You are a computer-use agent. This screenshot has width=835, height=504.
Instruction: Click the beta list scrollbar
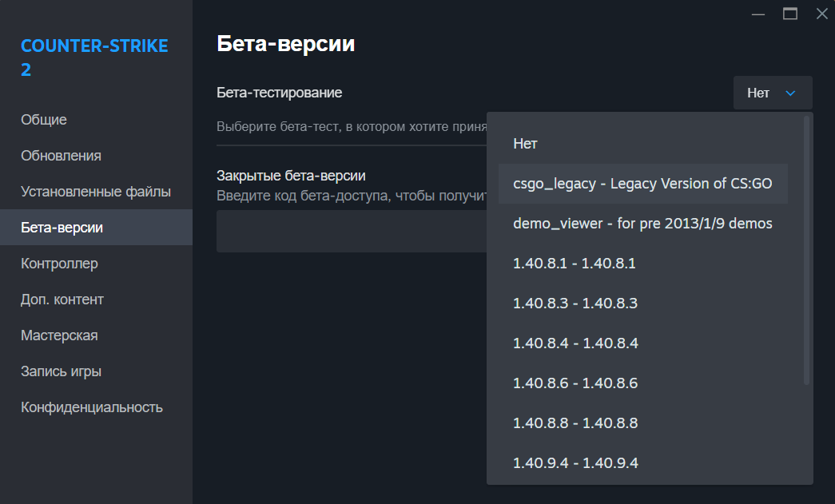pyautogui.click(x=807, y=249)
